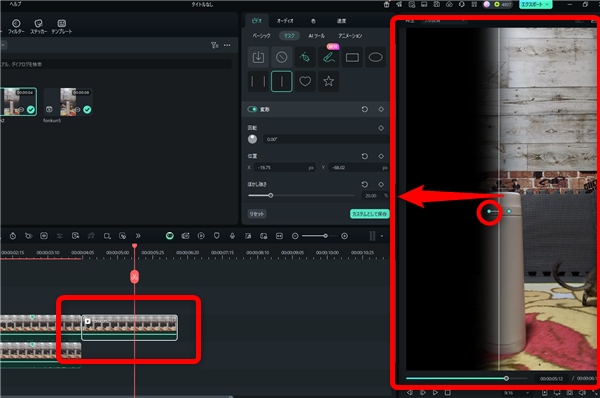The image size is (600, 398).
Task: Toggle keyframe diamond for rotation
Action: point(381,128)
